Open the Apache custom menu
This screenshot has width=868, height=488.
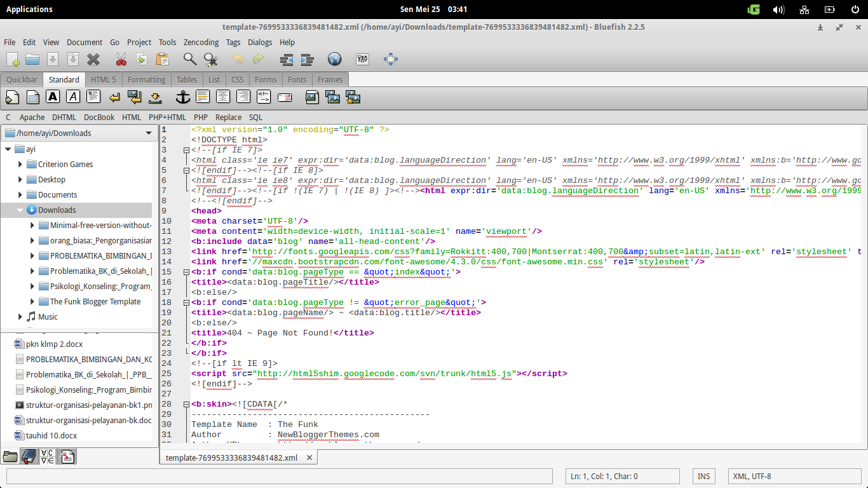click(32, 118)
